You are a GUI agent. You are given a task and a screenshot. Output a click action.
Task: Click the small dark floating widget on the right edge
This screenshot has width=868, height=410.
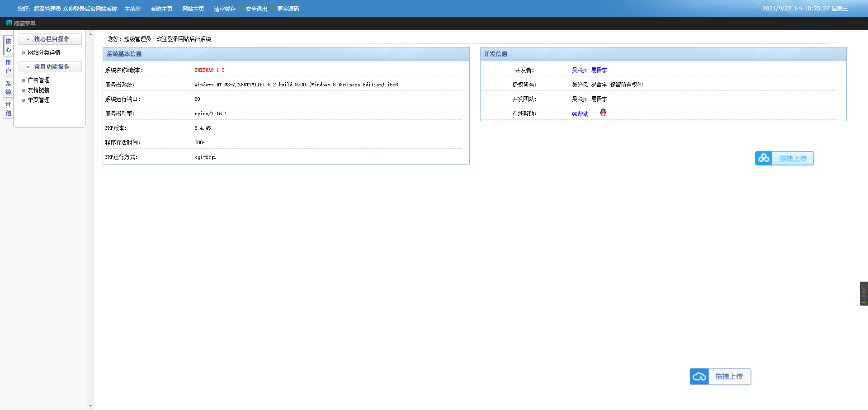(x=863, y=294)
